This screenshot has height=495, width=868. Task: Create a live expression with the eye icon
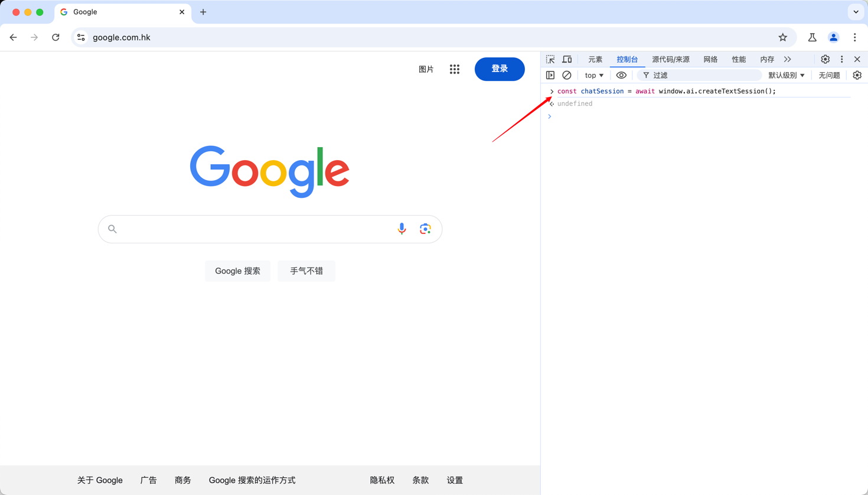621,75
